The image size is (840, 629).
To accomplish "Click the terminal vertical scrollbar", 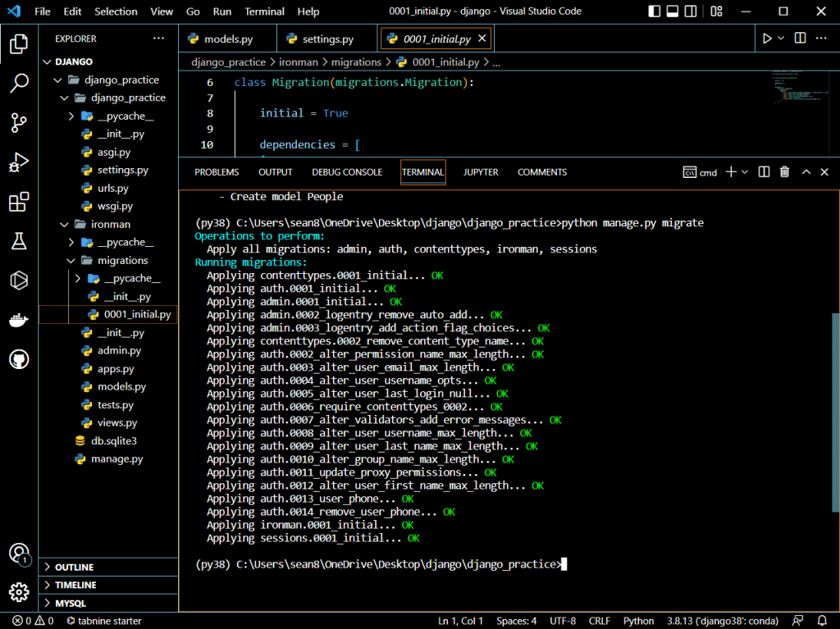I will coord(835,412).
